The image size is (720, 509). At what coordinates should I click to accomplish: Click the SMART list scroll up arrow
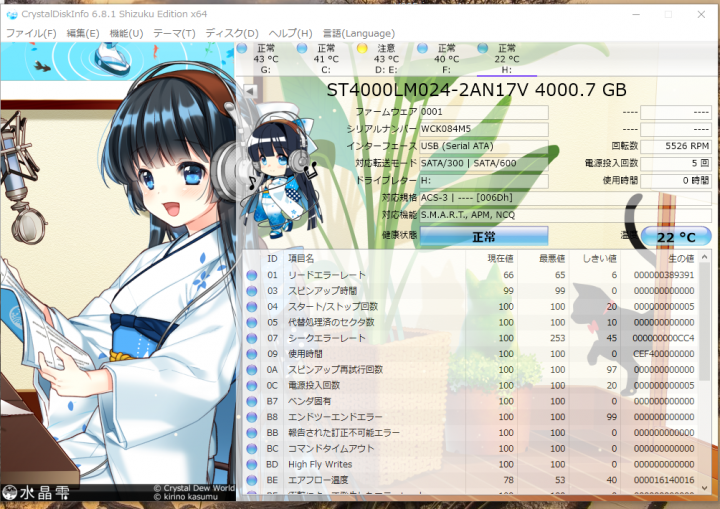705,257
